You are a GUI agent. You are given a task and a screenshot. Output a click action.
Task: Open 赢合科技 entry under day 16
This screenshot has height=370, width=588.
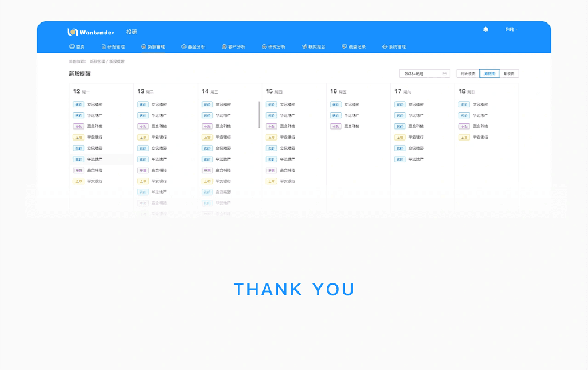coord(352,126)
